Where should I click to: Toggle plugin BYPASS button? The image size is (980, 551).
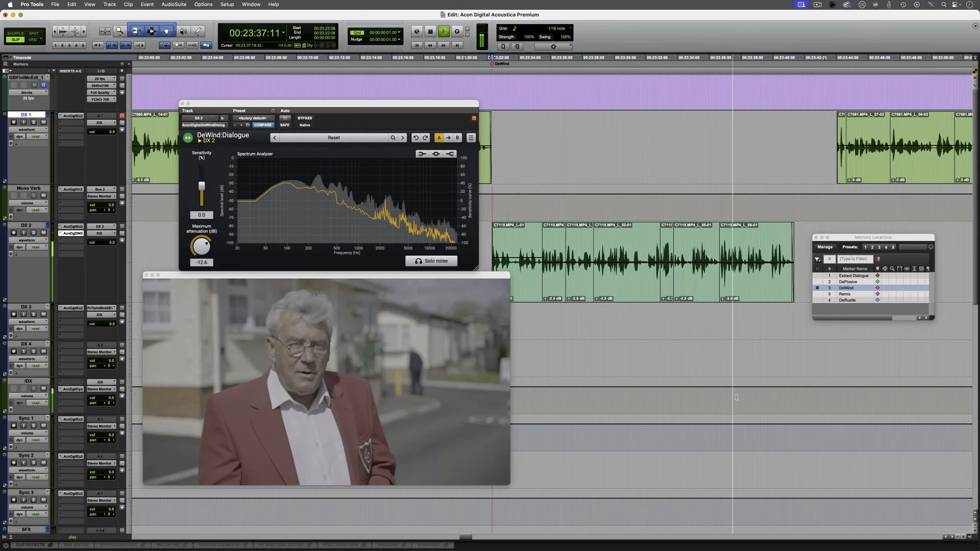click(x=305, y=118)
